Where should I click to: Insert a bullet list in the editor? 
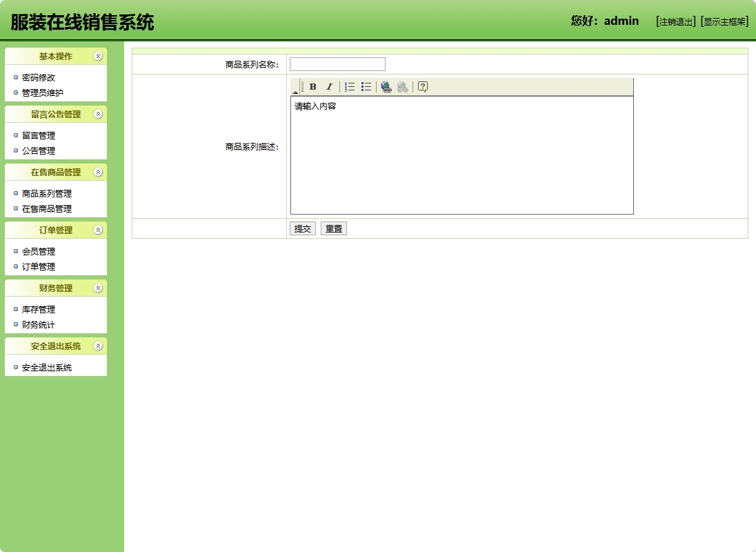365,86
